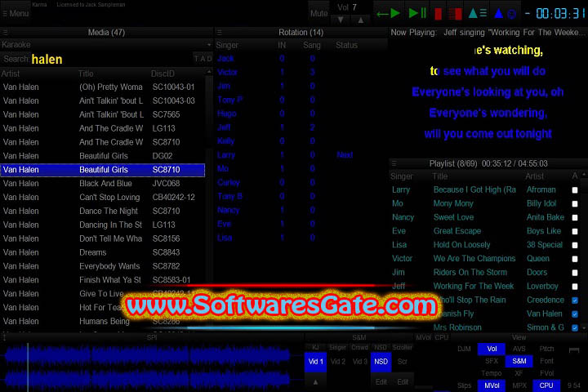Image resolution: width=588 pixels, height=392 pixels.
Task: Click the solid red stop icon
Action: click(438, 14)
